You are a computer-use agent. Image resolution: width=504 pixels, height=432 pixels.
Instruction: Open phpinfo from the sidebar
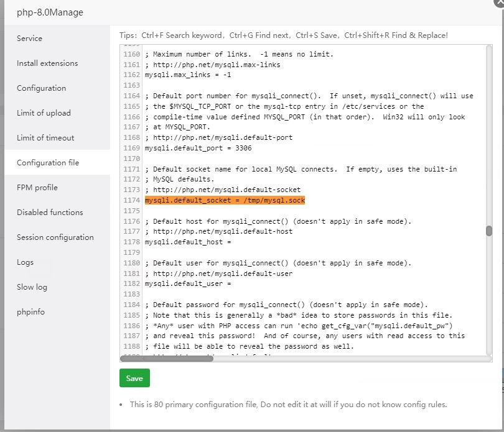click(x=31, y=312)
